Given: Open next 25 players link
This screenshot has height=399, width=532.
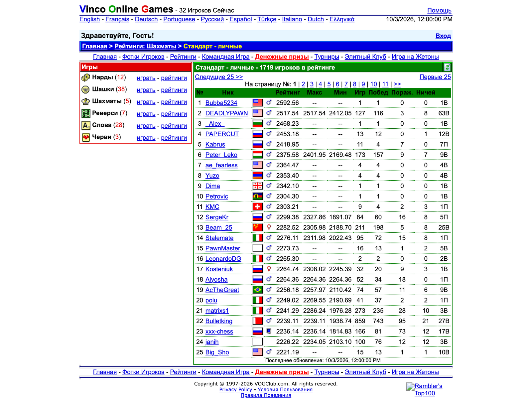Looking at the screenshot, I should [x=219, y=77].
